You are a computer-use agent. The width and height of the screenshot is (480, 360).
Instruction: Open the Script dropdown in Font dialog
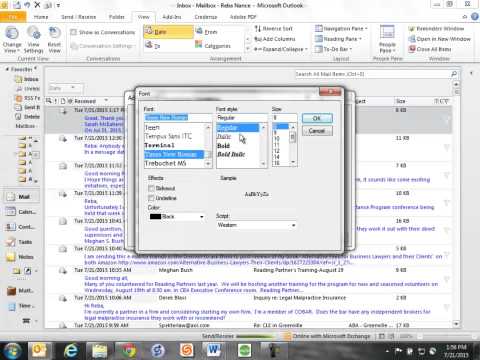(293, 225)
